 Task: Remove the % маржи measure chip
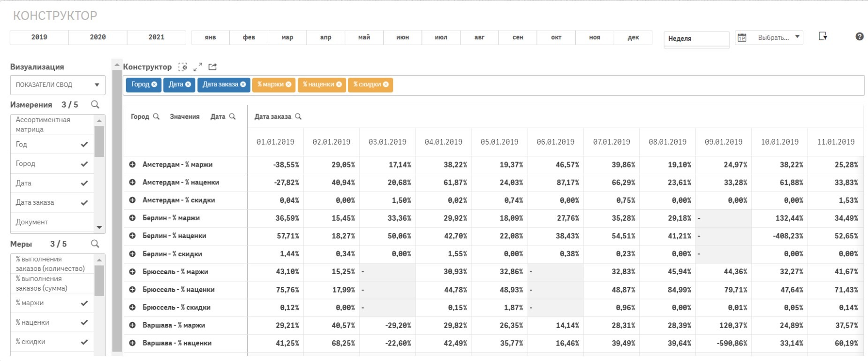click(288, 84)
